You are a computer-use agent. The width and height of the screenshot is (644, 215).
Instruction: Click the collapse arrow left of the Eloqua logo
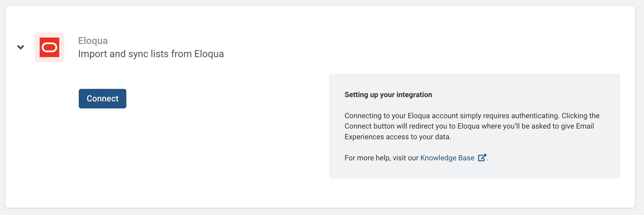click(x=20, y=47)
